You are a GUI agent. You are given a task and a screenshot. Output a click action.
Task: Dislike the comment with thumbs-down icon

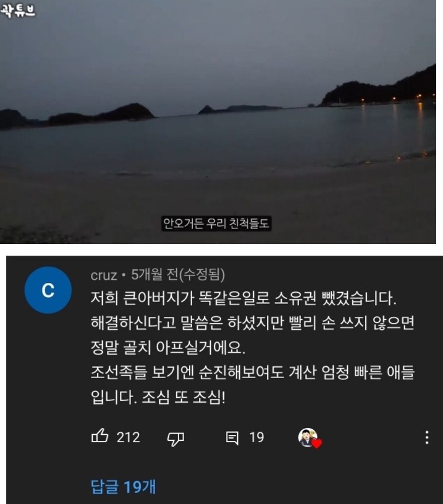[x=175, y=439]
